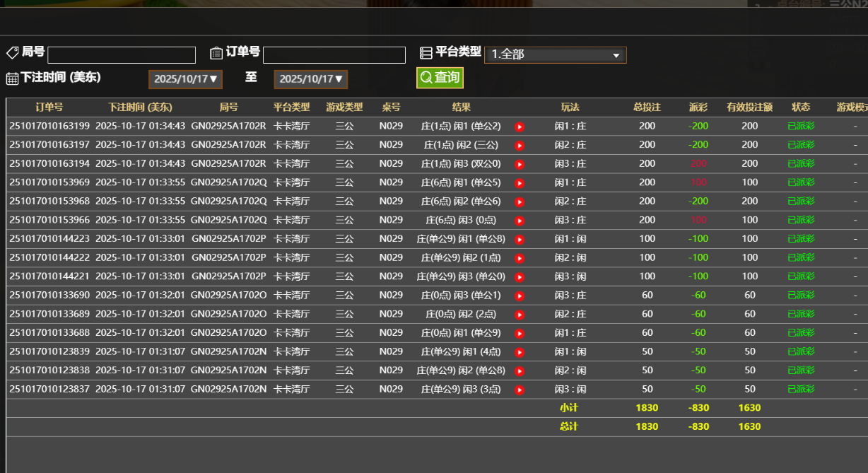Click inside the 订单号 input field
The height and width of the screenshot is (473, 868).
click(333, 54)
